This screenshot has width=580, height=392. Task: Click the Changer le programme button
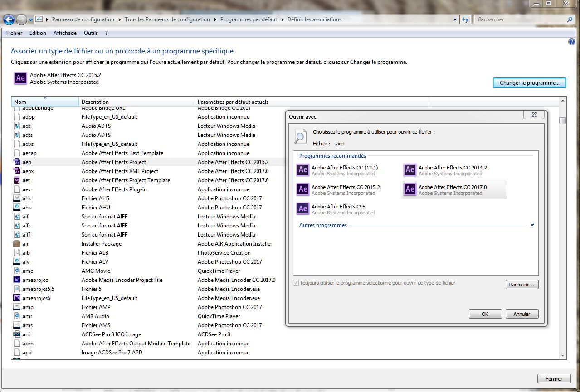point(529,83)
